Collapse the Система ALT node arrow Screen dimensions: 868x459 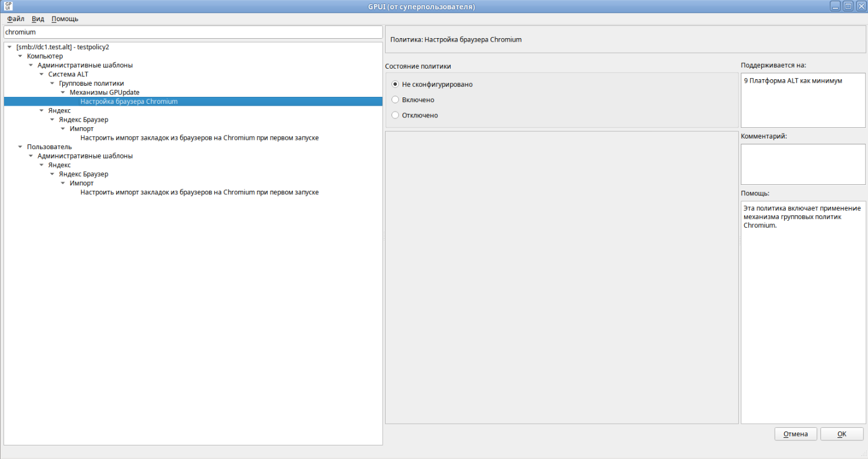coord(42,75)
